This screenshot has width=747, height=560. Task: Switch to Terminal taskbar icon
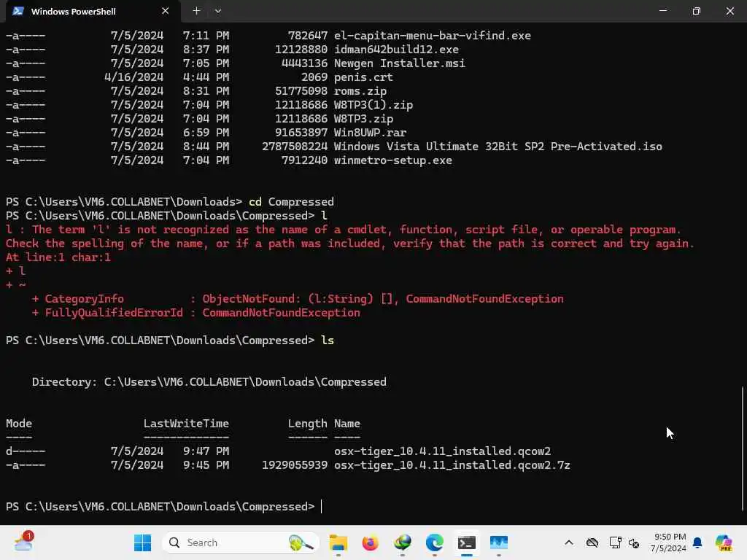tap(466, 542)
